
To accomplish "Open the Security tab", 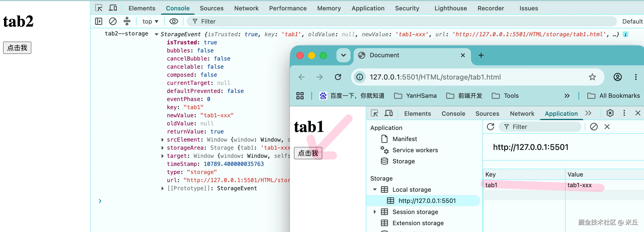I will (407, 8).
